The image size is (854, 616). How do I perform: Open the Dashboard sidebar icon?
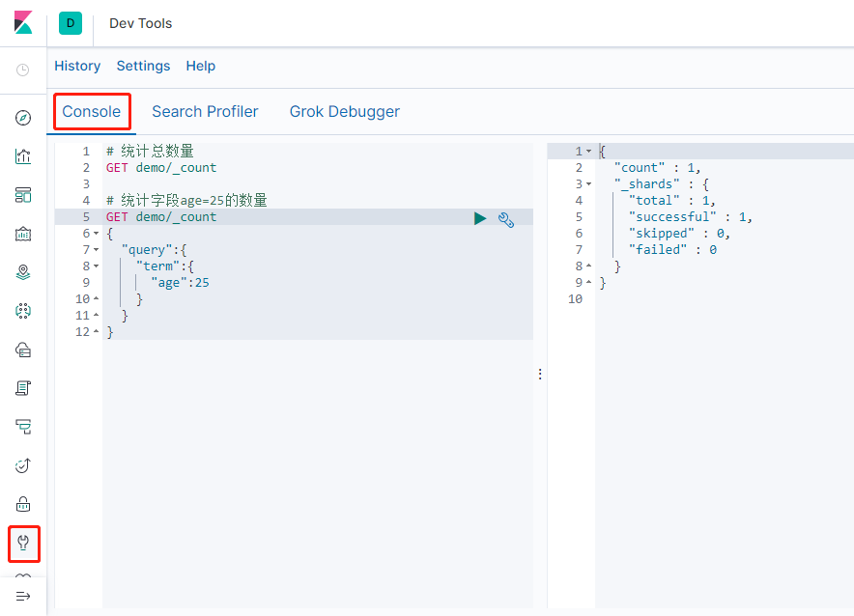pyautogui.click(x=23, y=195)
